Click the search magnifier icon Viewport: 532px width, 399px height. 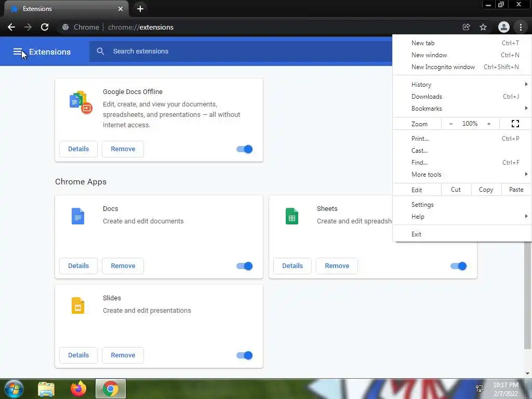coord(100,51)
